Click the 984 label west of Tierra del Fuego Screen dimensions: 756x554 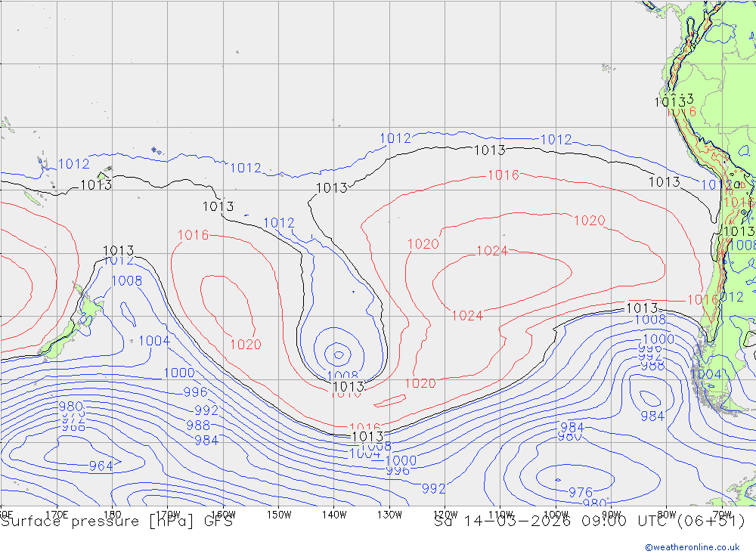tap(652, 416)
